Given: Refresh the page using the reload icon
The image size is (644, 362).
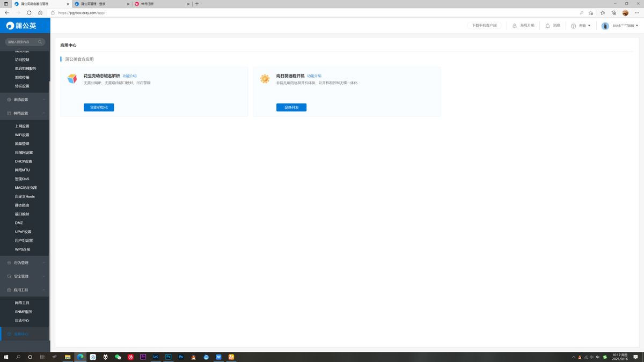Looking at the screenshot, I should [x=29, y=12].
